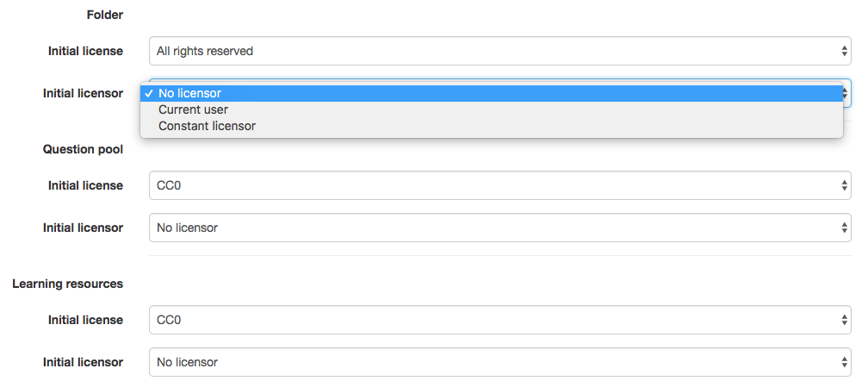Screen dimensions: 868x381
Task: Click arrow icon on Question pool licensor select
Action: (x=845, y=228)
